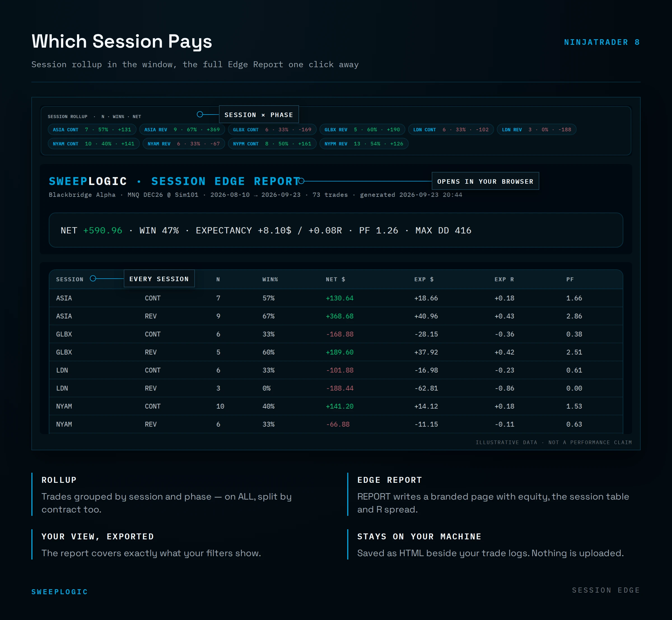
Task: Click the EDGE REPORT feature heading
Action: point(389,480)
